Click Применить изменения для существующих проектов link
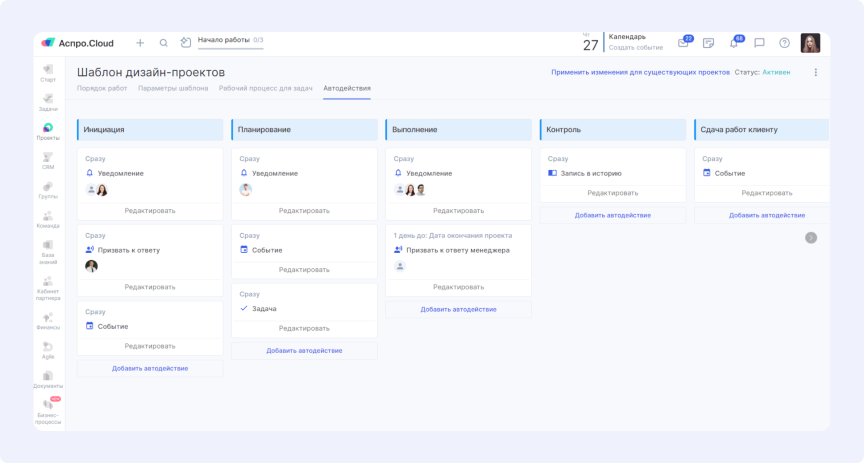The width and height of the screenshot is (864, 463). pyautogui.click(x=640, y=72)
